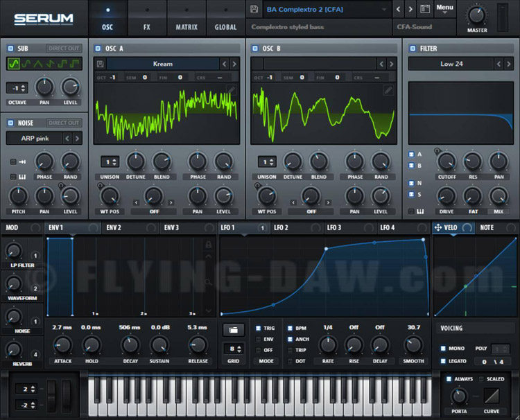Click the NOTE mod source drag circle
Image resolution: width=520 pixels, height=420 pixels.
[x=511, y=228]
